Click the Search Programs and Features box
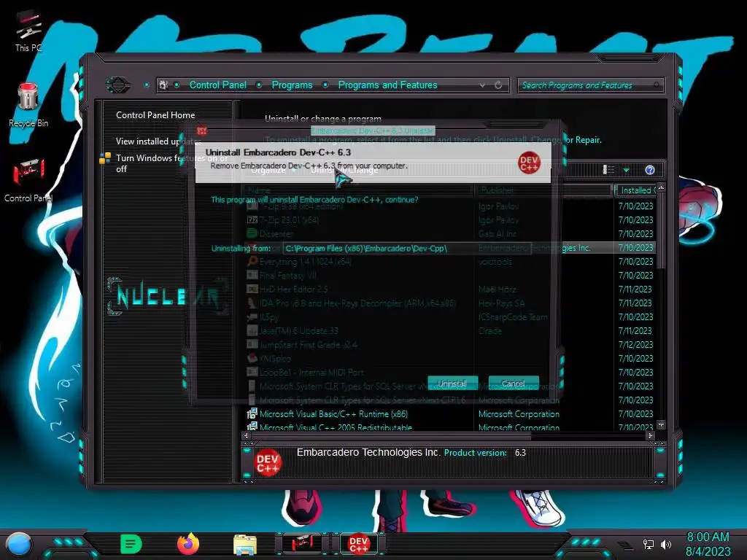Viewport: 747px width, 560px height. click(589, 85)
